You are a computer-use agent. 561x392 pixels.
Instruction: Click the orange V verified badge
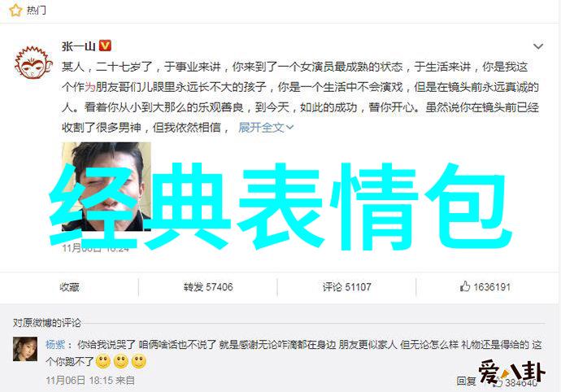coord(105,46)
